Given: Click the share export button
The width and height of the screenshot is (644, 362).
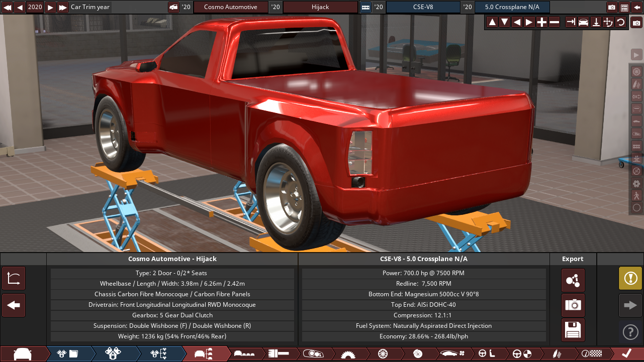Looking at the screenshot, I should pyautogui.click(x=573, y=280).
